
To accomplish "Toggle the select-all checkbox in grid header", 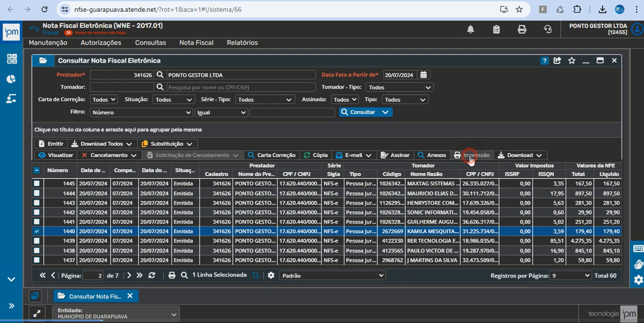I will [x=37, y=170].
